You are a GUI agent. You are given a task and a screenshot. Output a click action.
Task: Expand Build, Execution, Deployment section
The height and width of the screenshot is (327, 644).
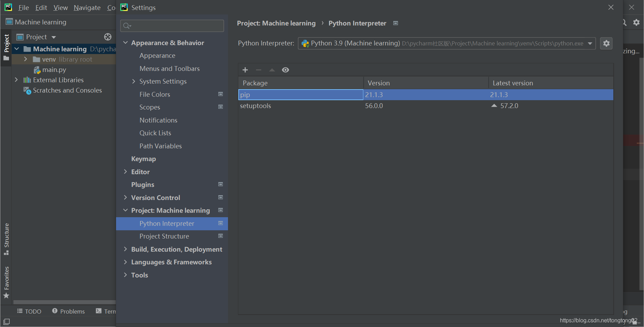coord(125,249)
